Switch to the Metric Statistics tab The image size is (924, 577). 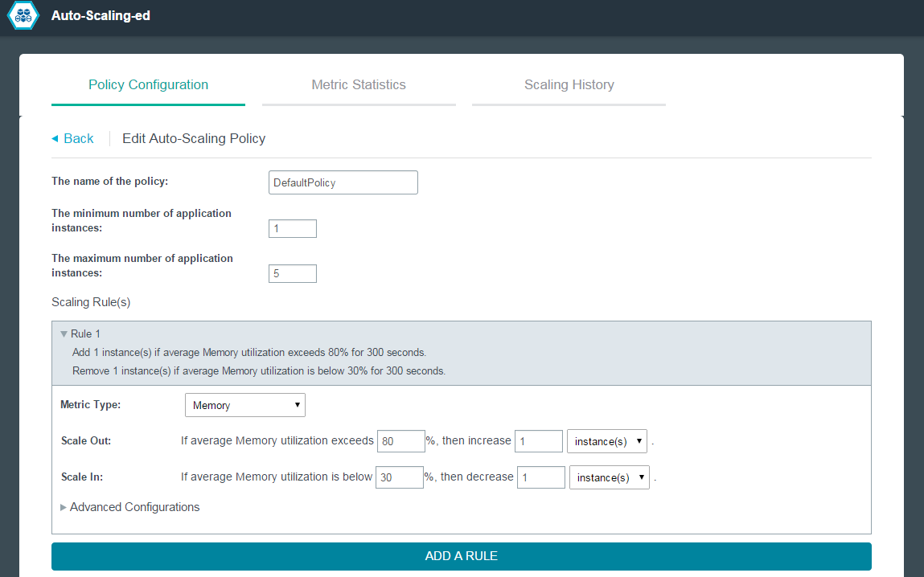[x=359, y=85]
